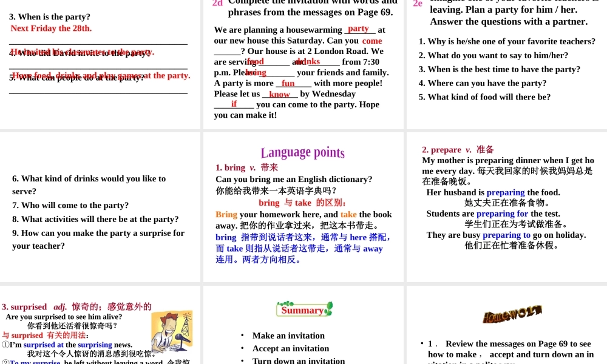Click 'Why is he/she one of your favorite teachers?'
607x364 pixels.
(507, 41)
